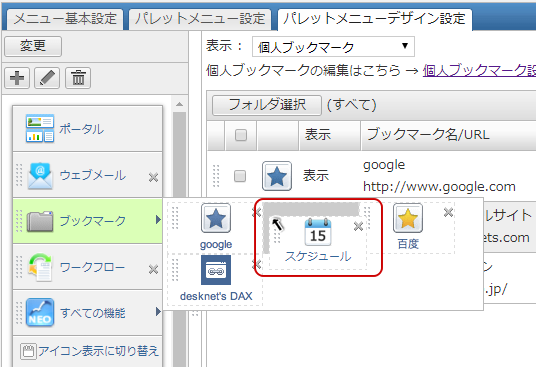Click the 百度 gold star icon
The width and height of the screenshot is (536, 367).
pos(408,218)
